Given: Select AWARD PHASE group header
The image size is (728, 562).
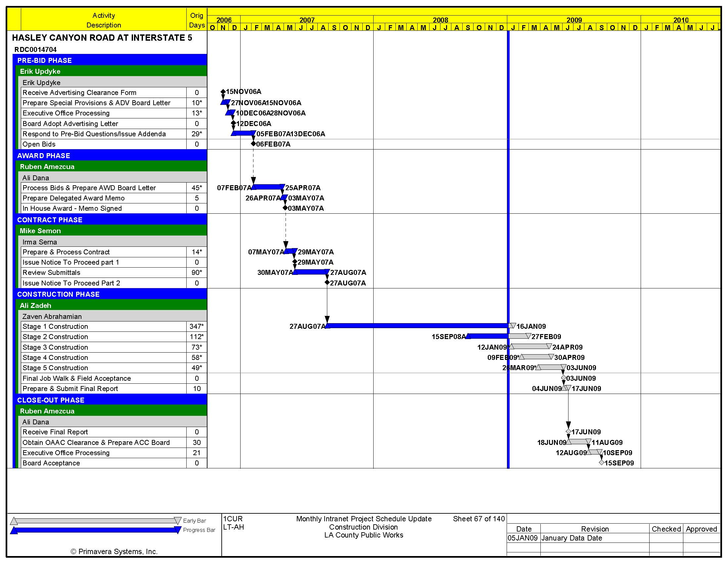Looking at the screenshot, I should pyautogui.click(x=110, y=155).
